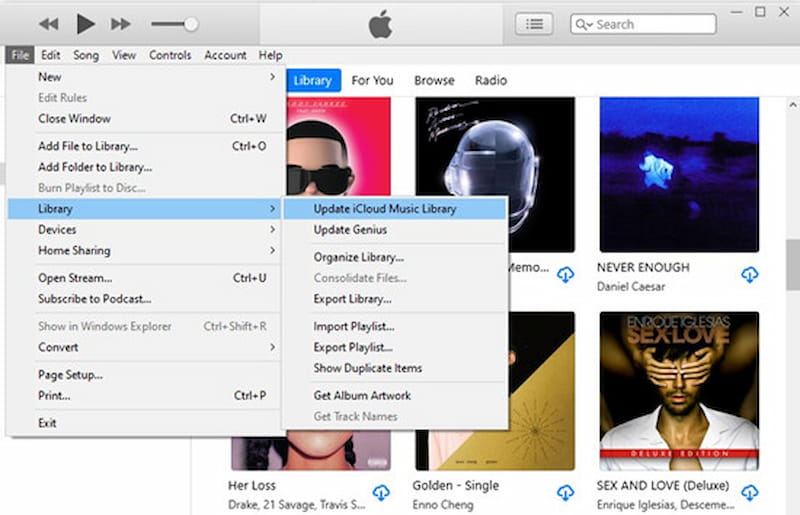Start playback with the Play button
The height and width of the screenshot is (515, 800).
tap(85, 24)
